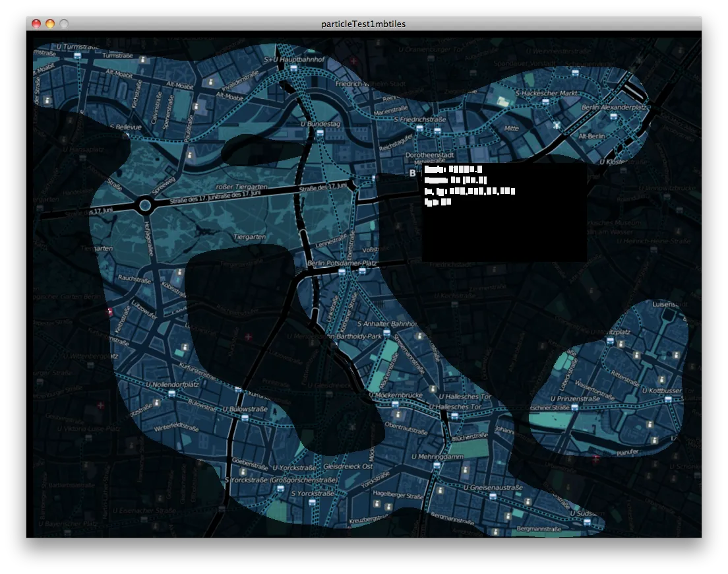
Task: Close the particleTest1mbtiles window
Action: [x=36, y=24]
